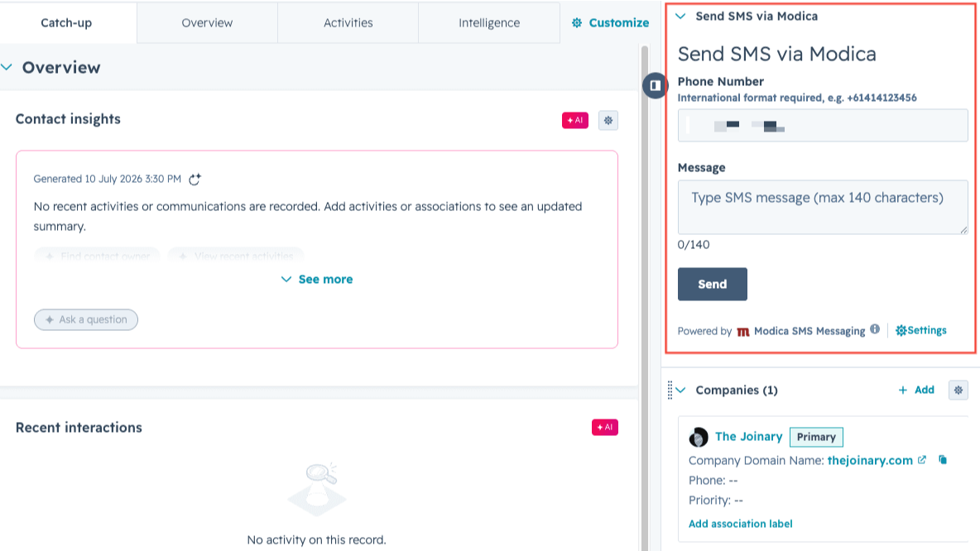The width and height of the screenshot is (980, 551).
Task: Collapse the Send SMS via Modica card
Action: click(681, 17)
